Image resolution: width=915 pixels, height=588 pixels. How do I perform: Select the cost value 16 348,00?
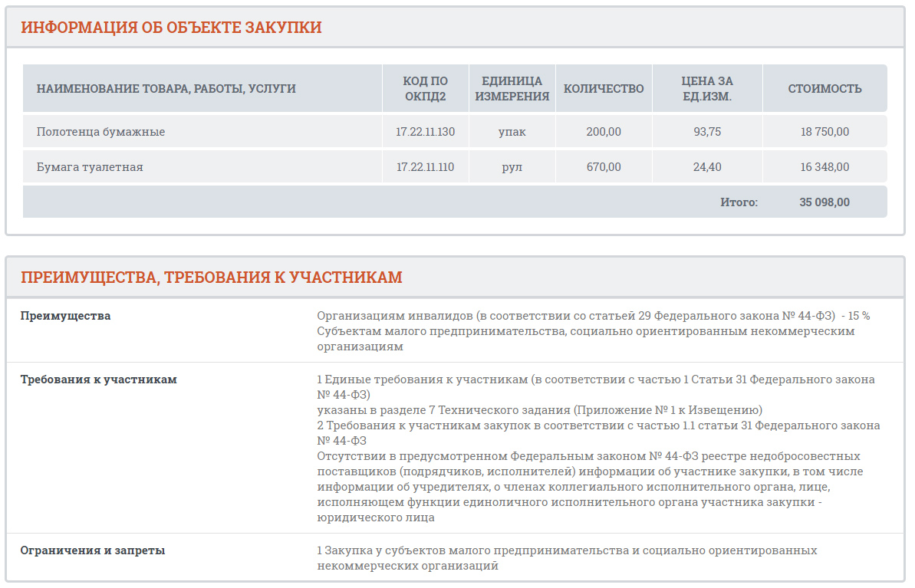click(x=824, y=167)
